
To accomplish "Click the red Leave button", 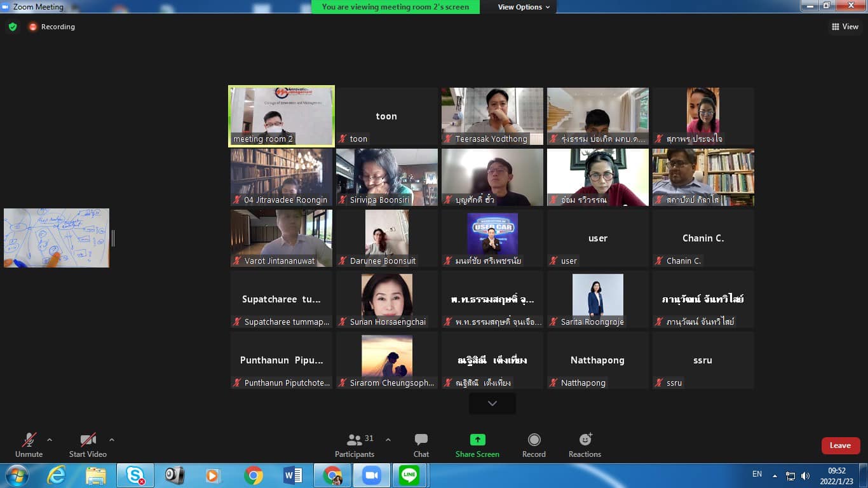I will [x=840, y=445].
